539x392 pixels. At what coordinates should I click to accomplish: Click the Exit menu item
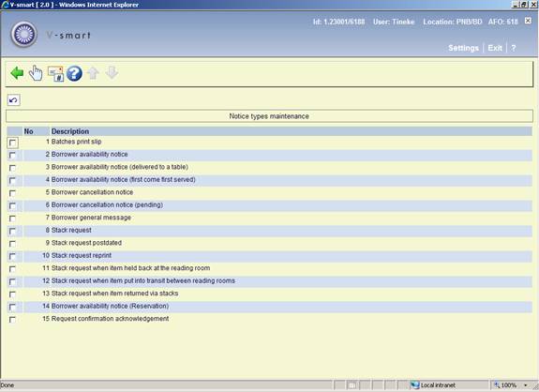coord(495,48)
